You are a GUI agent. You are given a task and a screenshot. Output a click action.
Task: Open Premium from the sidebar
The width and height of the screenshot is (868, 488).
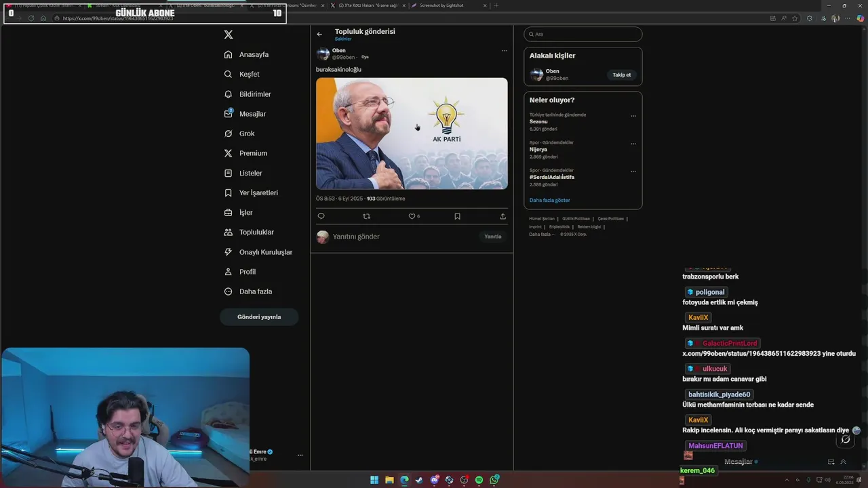coord(245,153)
